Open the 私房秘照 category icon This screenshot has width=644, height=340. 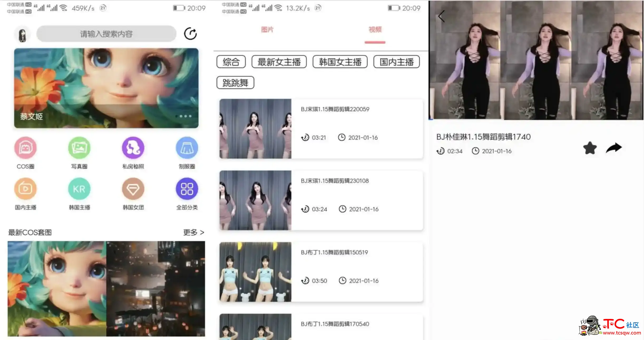133,148
